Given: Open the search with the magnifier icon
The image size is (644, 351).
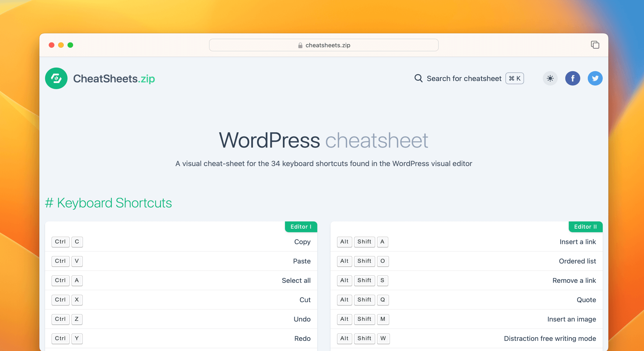Looking at the screenshot, I should point(418,78).
